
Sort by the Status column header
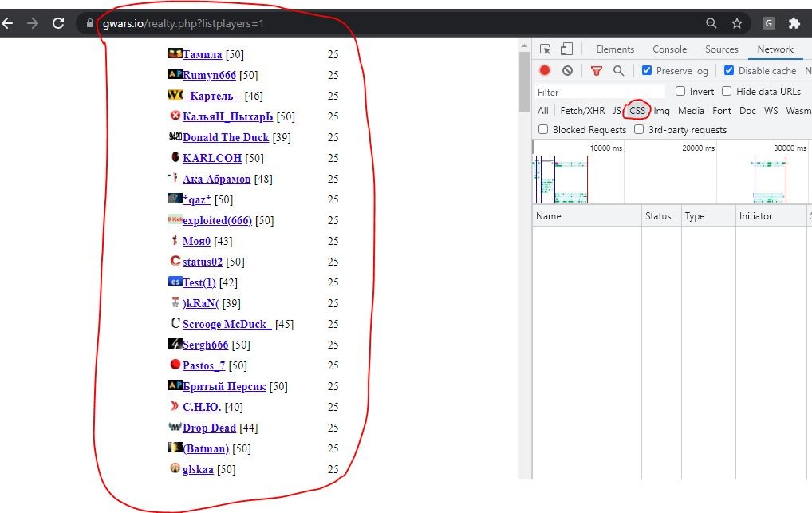pyautogui.click(x=661, y=215)
